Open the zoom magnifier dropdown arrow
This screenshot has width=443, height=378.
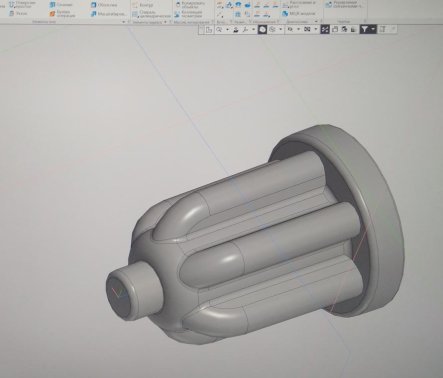[227, 30]
